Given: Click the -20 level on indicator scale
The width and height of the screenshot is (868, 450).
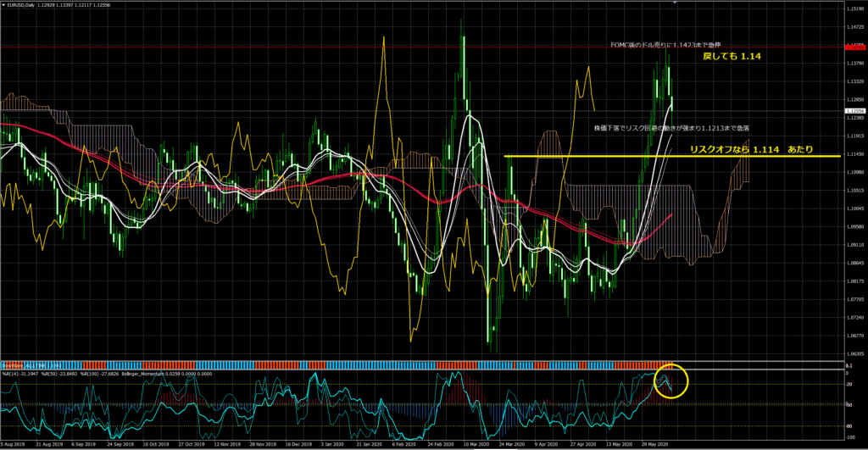Looking at the screenshot, I should pos(850,384).
